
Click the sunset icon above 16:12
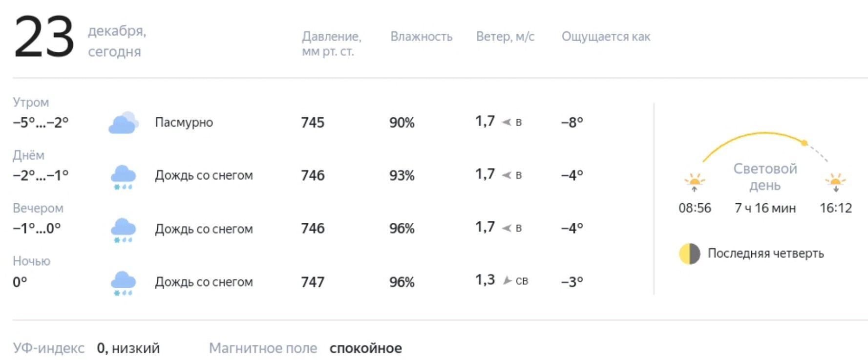click(x=836, y=182)
